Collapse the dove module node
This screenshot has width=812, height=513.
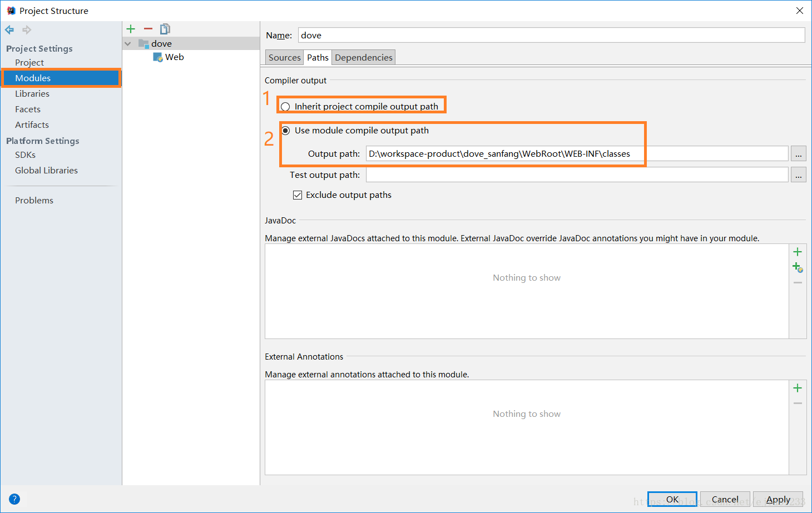pos(127,43)
